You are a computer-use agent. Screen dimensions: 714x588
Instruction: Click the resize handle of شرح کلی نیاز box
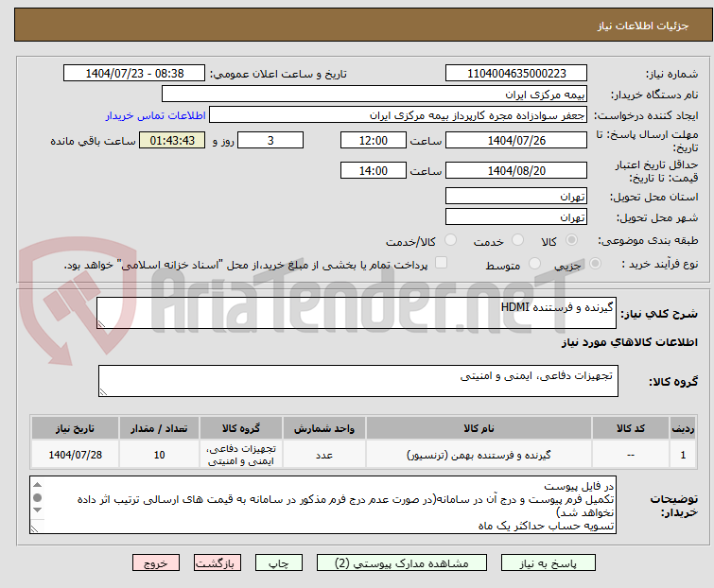(101, 324)
